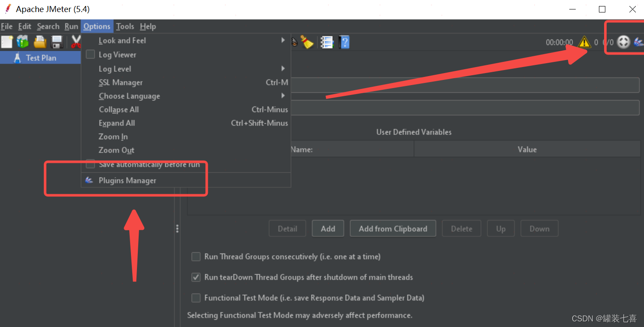The image size is (644, 327).
Task: Enable Save automatically before run
Action: tap(90, 165)
